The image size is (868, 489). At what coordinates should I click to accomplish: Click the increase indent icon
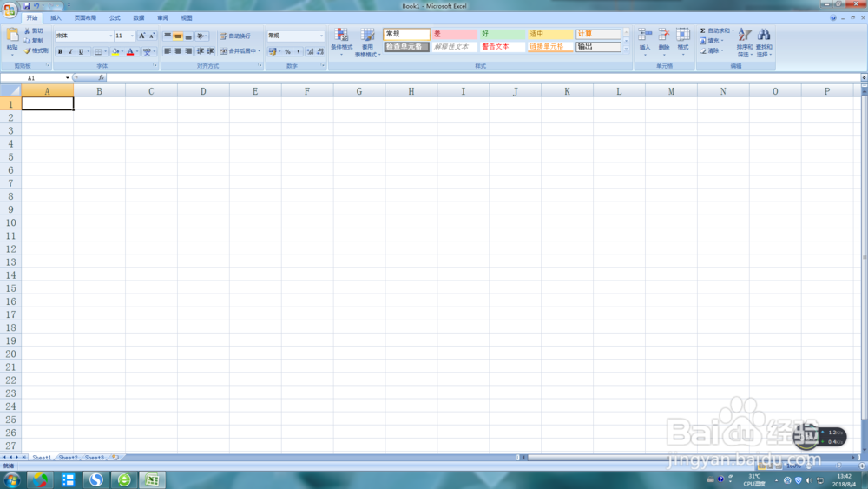(x=210, y=51)
